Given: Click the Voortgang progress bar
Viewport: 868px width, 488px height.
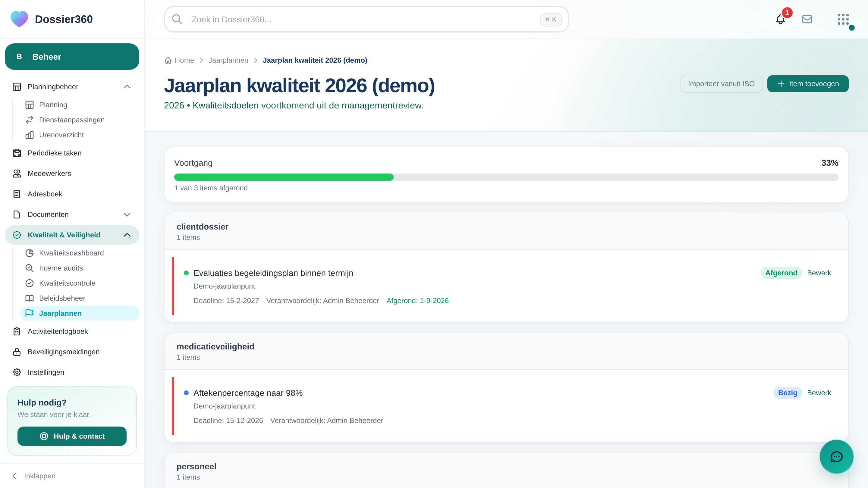Looking at the screenshot, I should click(506, 177).
